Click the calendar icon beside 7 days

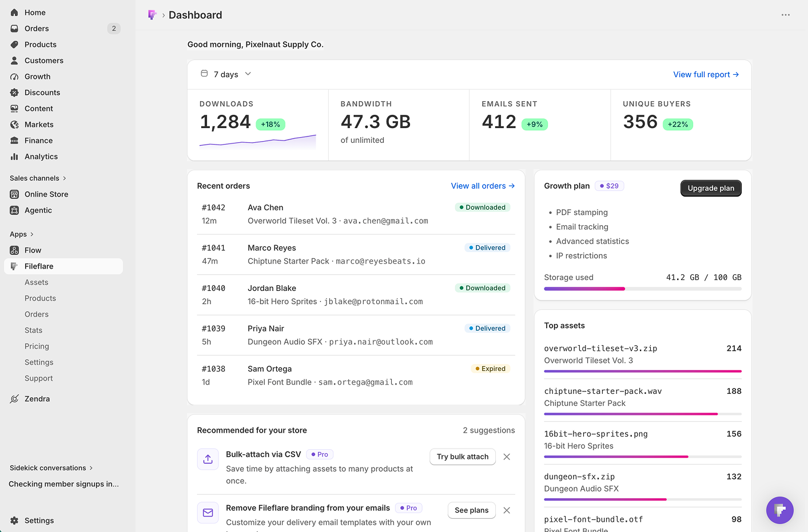click(x=204, y=74)
